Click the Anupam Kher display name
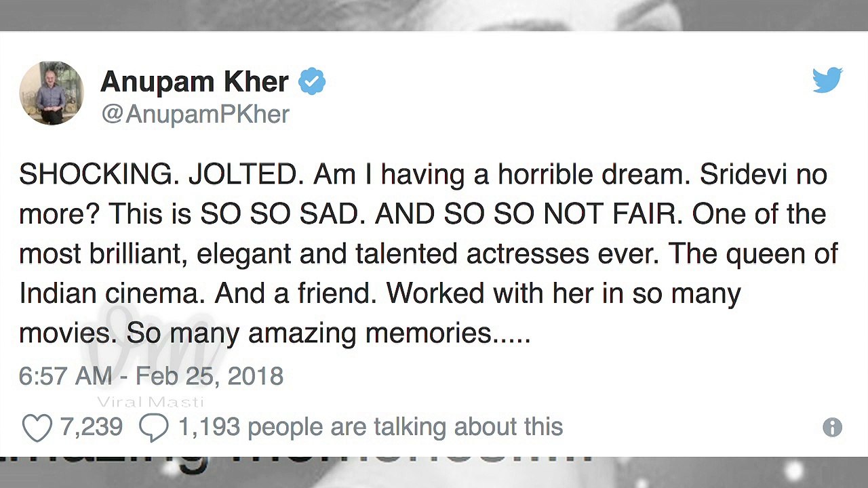The height and width of the screenshot is (488, 868). [195, 82]
